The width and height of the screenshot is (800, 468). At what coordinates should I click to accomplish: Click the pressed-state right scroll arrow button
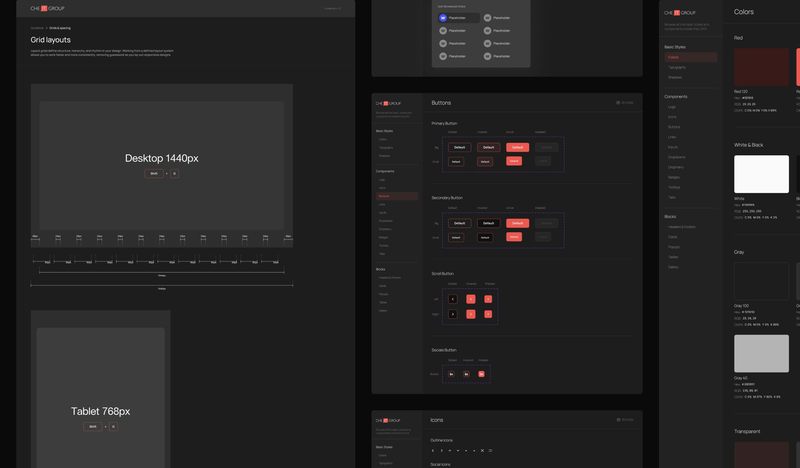(488, 314)
